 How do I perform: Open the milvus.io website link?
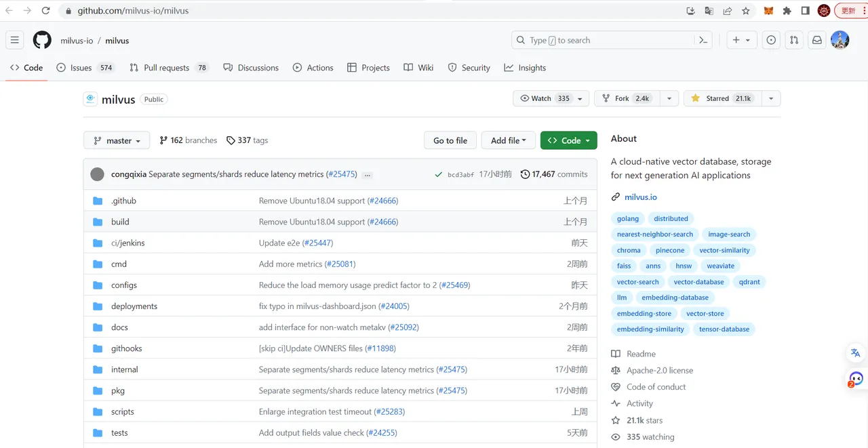click(641, 197)
